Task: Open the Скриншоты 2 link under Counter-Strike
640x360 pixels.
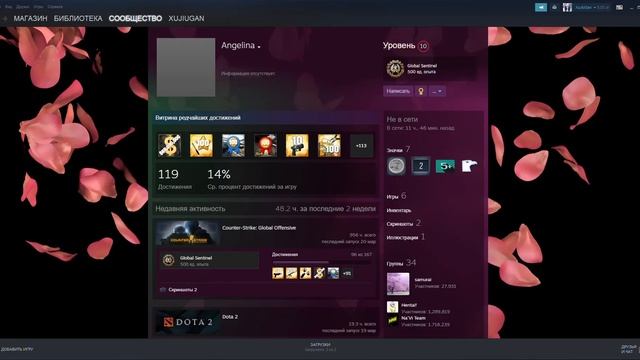Action: point(182,290)
